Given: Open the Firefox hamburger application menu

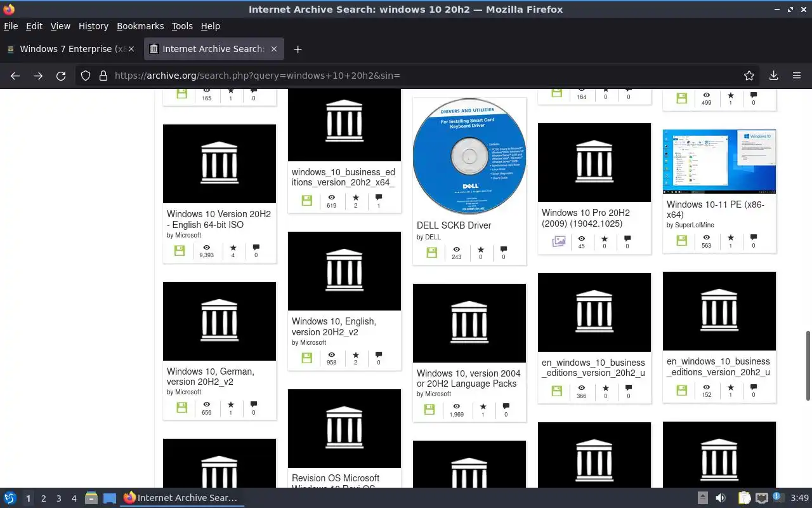Looking at the screenshot, I should click(797, 76).
